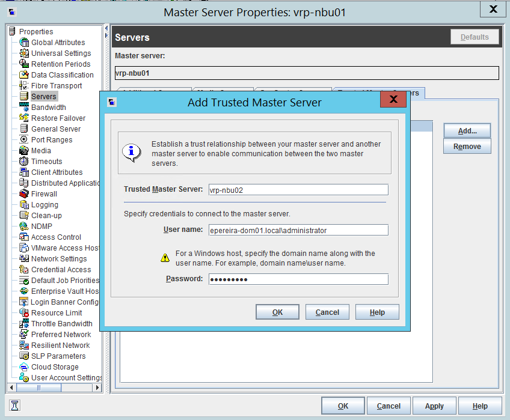
Task: Focus the Trusted Master Server field
Action: [x=298, y=190]
